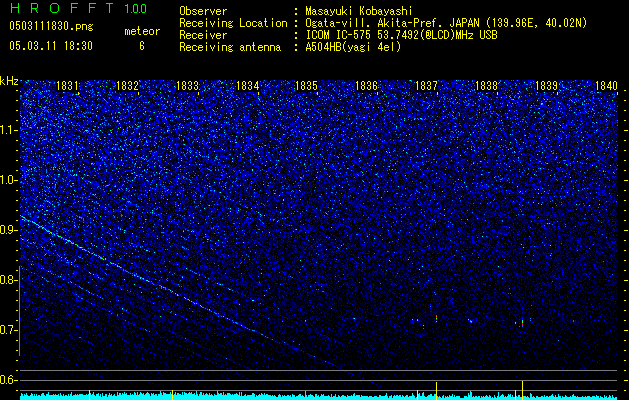Screen dimensions: 629x400
Task: Click the 'Receiving antenna' label
Action: tap(230, 47)
